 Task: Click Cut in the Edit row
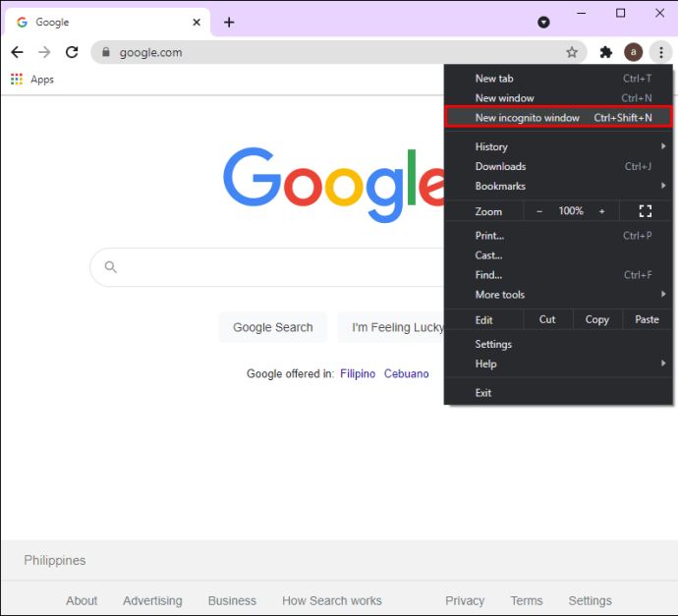point(547,319)
